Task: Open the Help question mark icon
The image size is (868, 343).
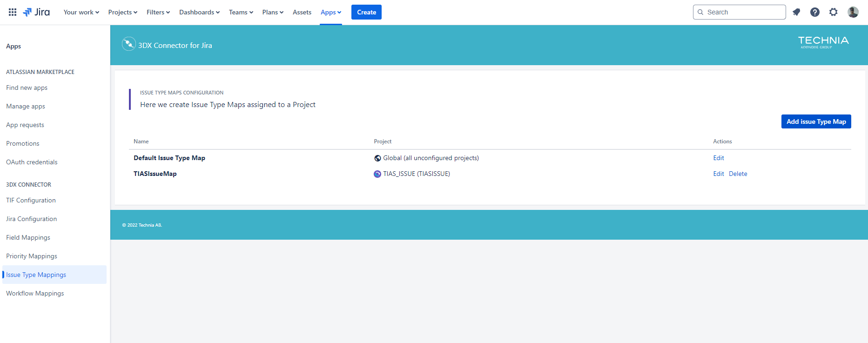Action: [x=814, y=12]
